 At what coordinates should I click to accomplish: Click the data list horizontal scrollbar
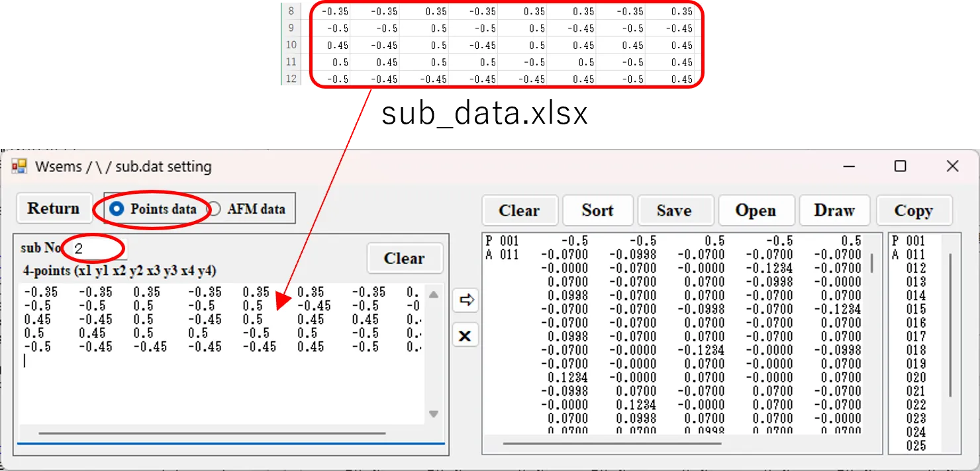point(612,443)
